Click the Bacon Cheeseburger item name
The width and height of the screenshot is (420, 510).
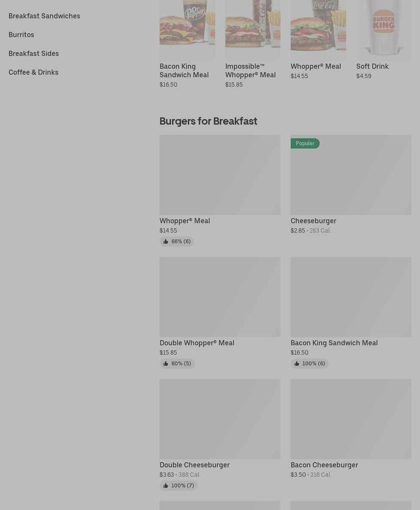pyautogui.click(x=324, y=465)
